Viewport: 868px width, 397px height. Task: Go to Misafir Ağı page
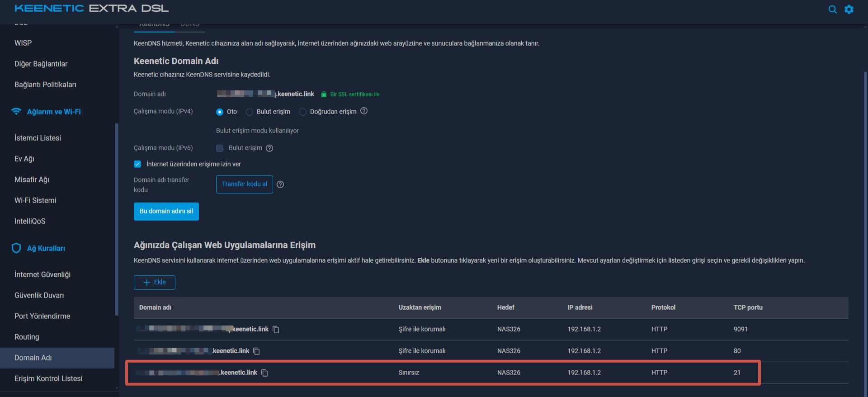tap(32, 180)
